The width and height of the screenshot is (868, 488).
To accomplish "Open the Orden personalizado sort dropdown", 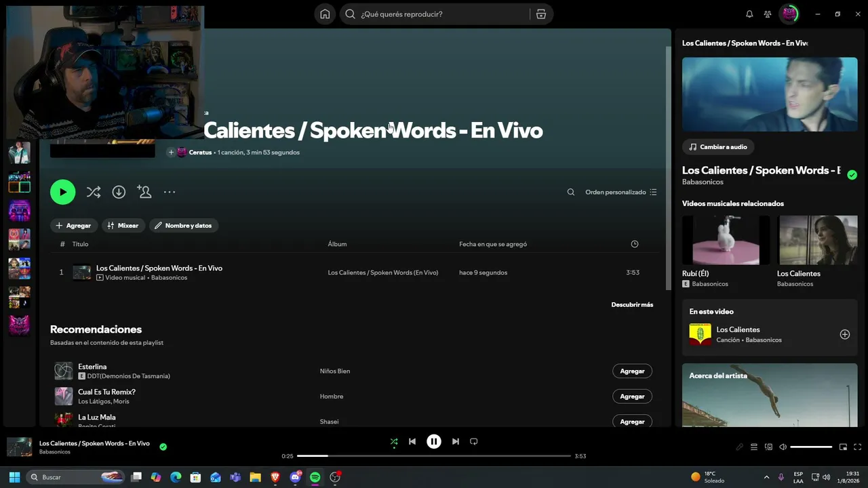I will tap(621, 192).
